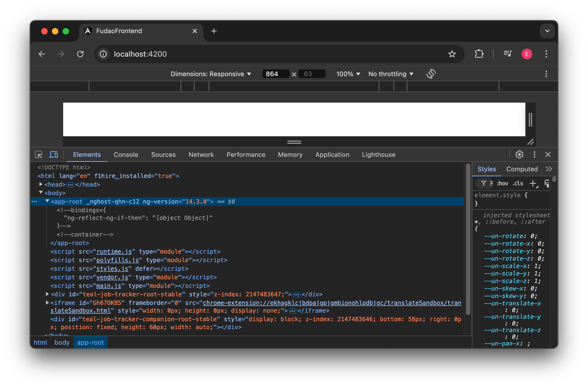
Task: Rotate the viewport orientation icon
Action: pyautogui.click(x=431, y=74)
